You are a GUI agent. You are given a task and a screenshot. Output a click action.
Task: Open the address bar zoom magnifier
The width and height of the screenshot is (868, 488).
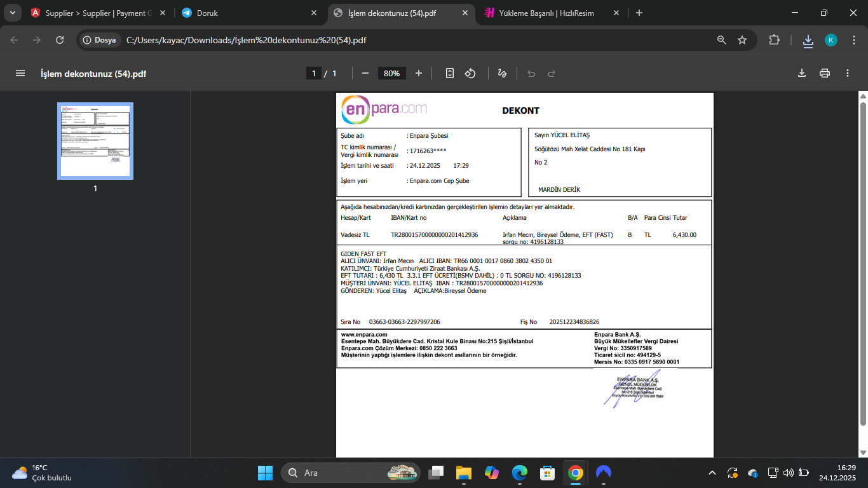point(722,40)
